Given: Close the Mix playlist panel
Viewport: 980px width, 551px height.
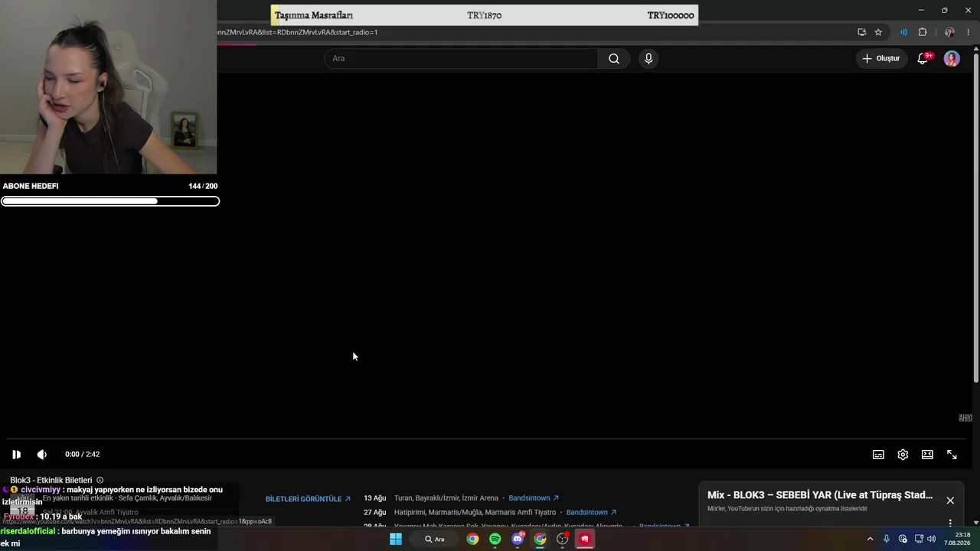Looking at the screenshot, I should (x=950, y=500).
